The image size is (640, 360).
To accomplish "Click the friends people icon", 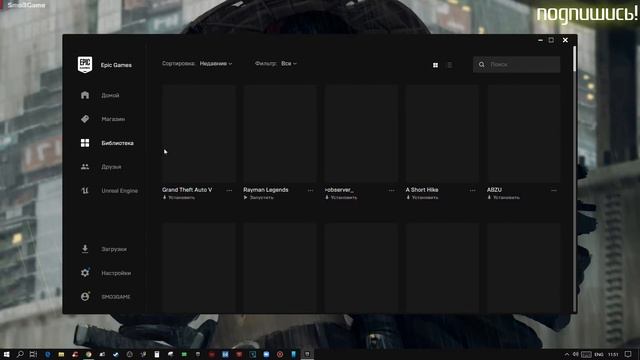I will point(85,167).
